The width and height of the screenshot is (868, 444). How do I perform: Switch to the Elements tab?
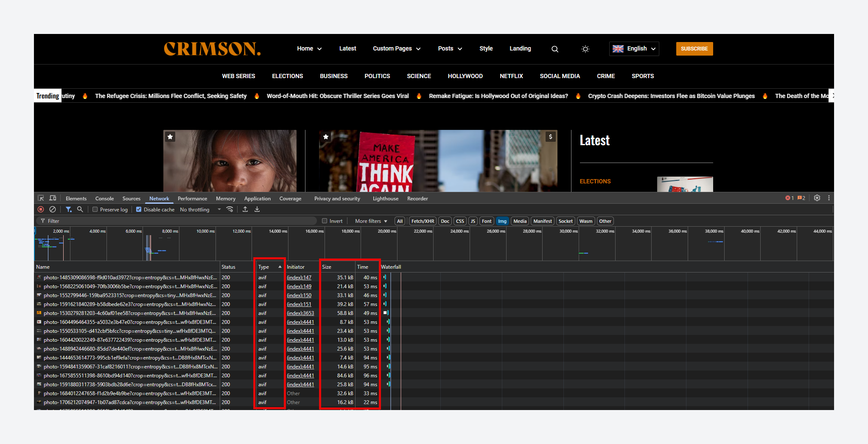point(76,198)
